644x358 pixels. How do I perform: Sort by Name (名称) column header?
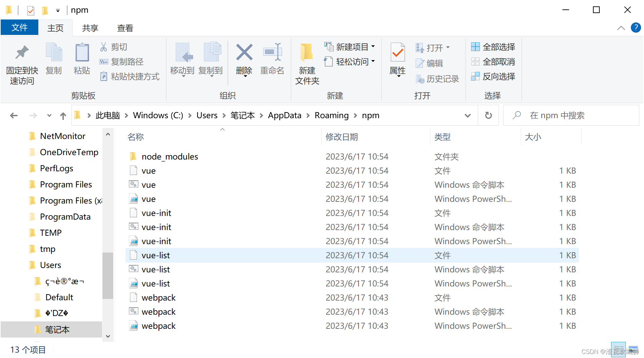click(x=136, y=137)
